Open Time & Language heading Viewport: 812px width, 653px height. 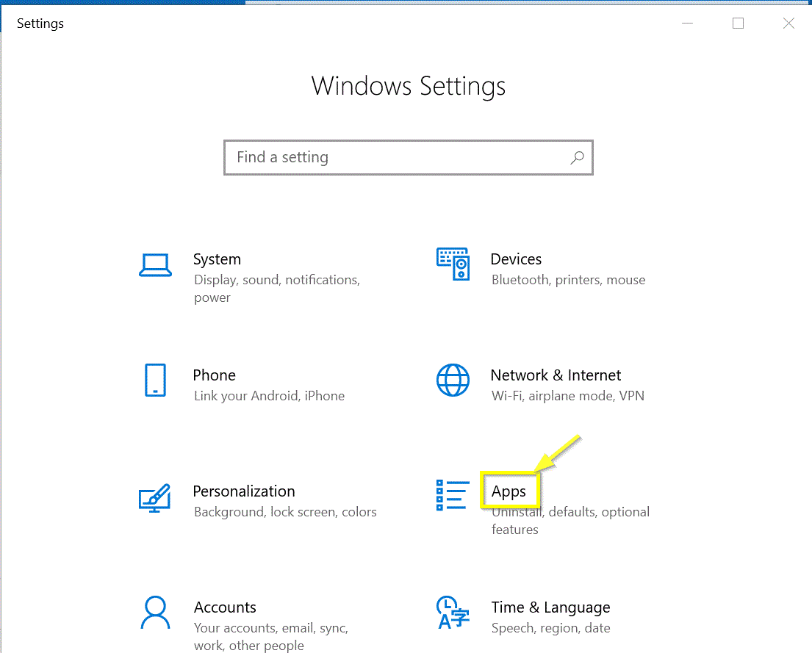point(550,607)
